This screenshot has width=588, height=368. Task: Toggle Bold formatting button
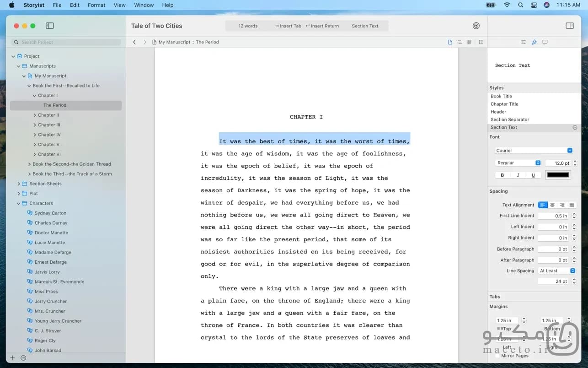pyautogui.click(x=502, y=175)
